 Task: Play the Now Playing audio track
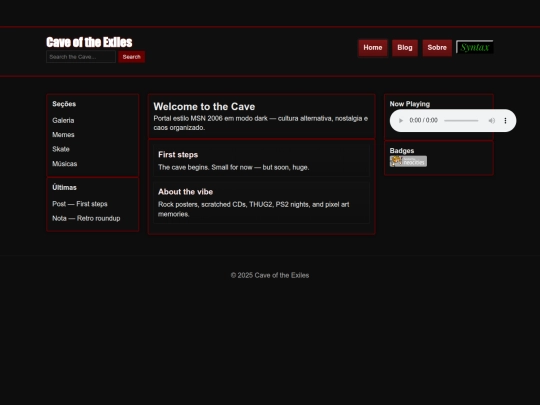tap(401, 121)
